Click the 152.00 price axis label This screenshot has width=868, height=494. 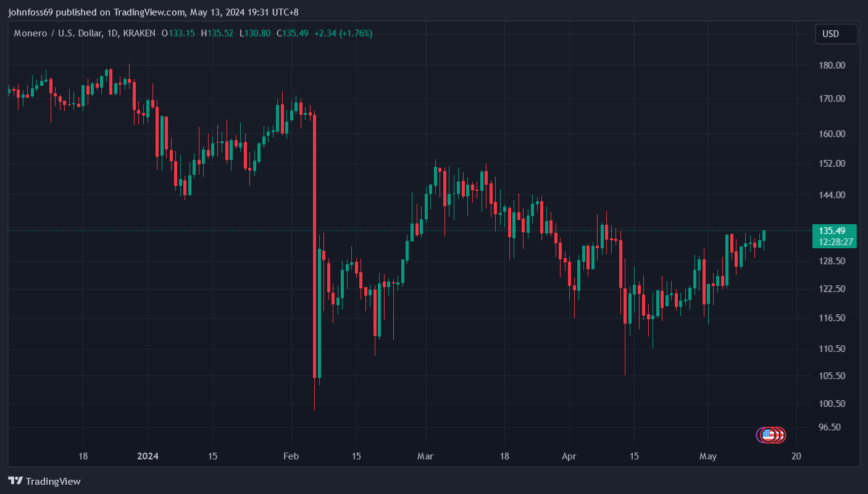point(832,164)
